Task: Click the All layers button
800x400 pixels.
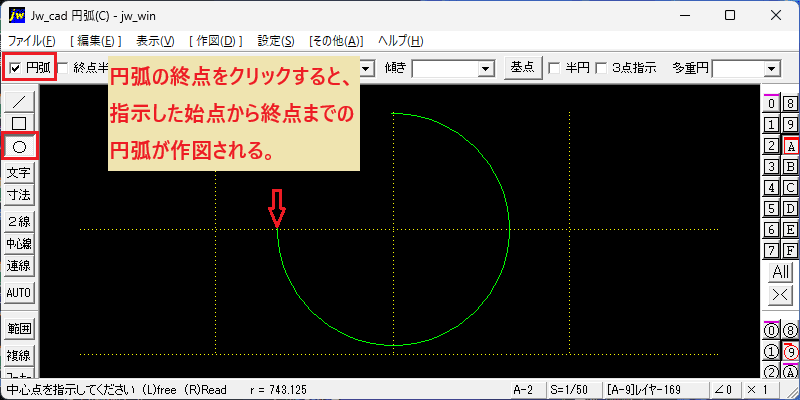Action: click(781, 272)
